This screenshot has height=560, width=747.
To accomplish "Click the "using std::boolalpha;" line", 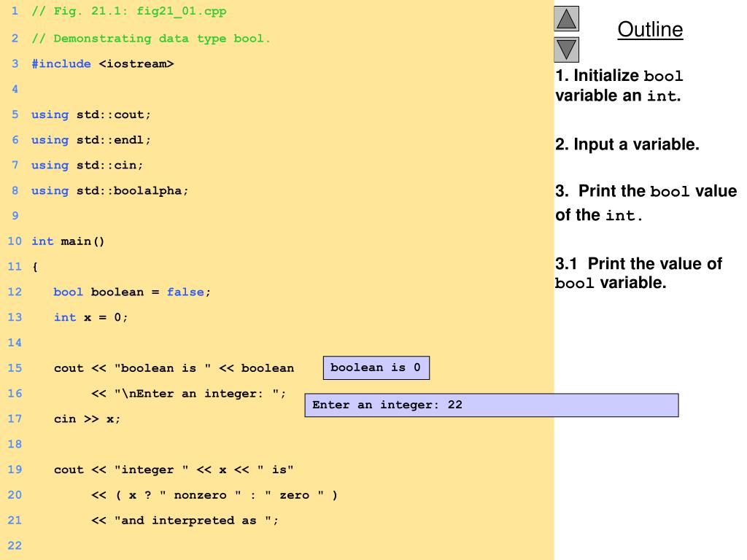I will [110, 191].
